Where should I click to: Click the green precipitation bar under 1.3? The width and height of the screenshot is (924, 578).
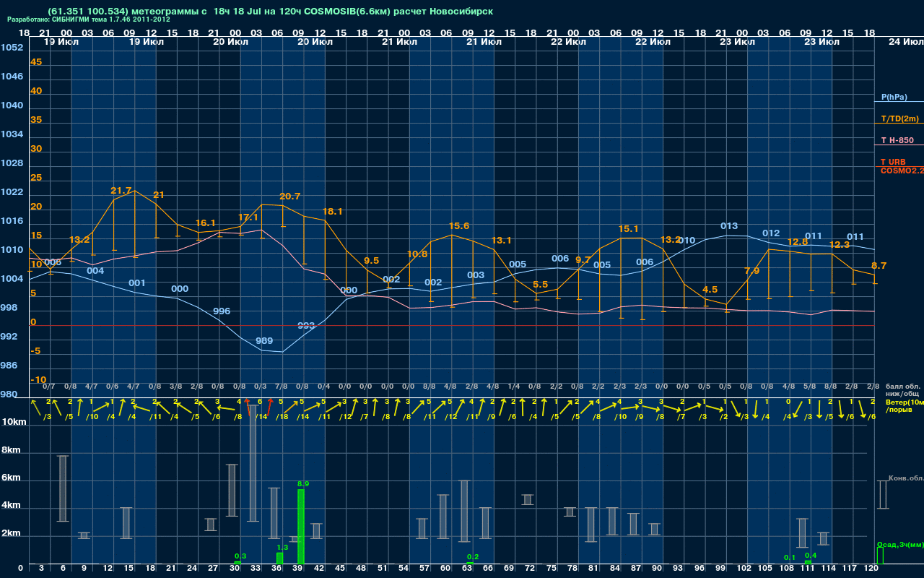click(279, 558)
